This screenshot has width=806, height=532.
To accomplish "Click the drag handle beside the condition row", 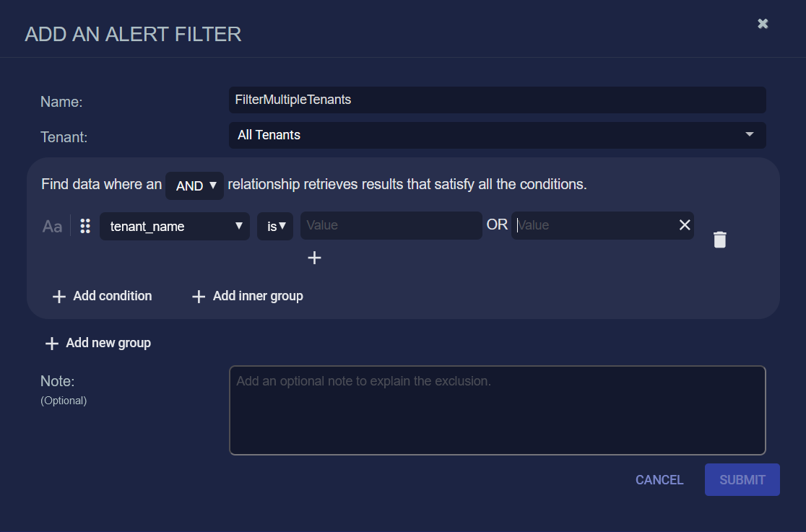I will coord(84,226).
